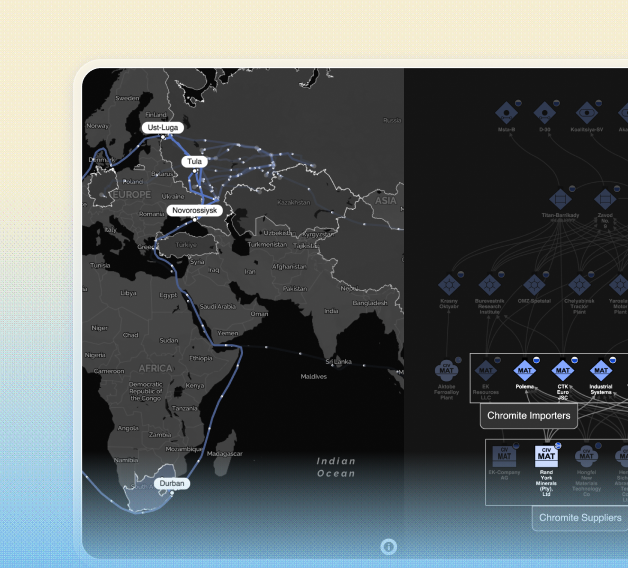Click the Ukraine label on the map
Screen dimensions: 628x568
pos(173,196)
